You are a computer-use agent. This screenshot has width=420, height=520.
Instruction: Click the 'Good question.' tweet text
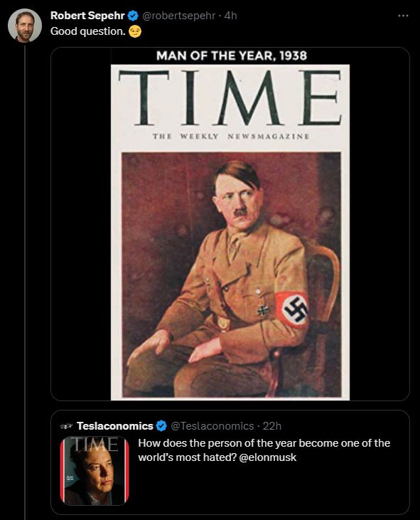coord(88,31)
